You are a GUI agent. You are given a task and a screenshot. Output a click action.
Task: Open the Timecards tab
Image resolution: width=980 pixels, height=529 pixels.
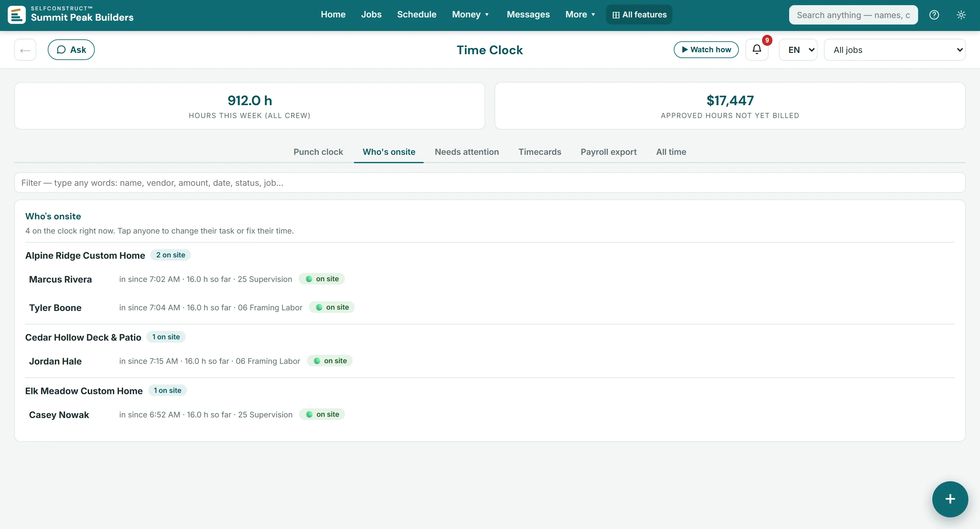[539, 152]
